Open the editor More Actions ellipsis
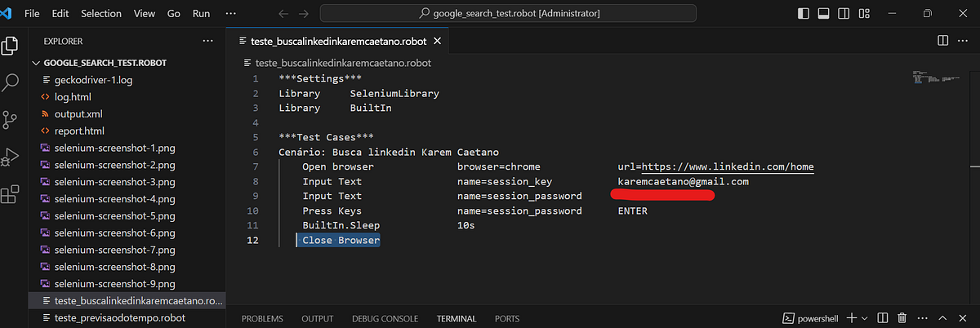980x328 pixels. pyautogui.click(x=963, y=40)
